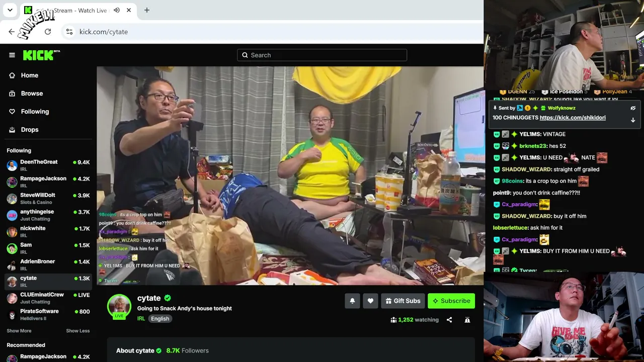Toggle notifications with the bell icon
This screenshot has width=644, height=362.
tap(352, 301)
